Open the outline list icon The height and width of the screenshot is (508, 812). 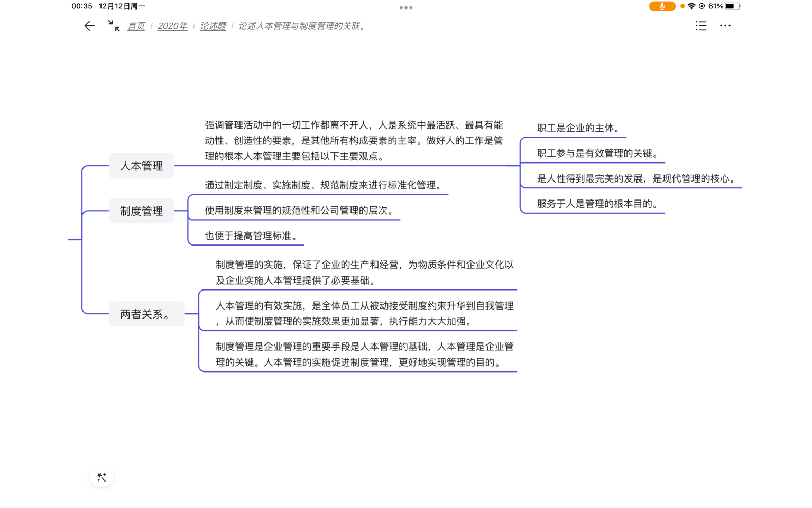701,25
